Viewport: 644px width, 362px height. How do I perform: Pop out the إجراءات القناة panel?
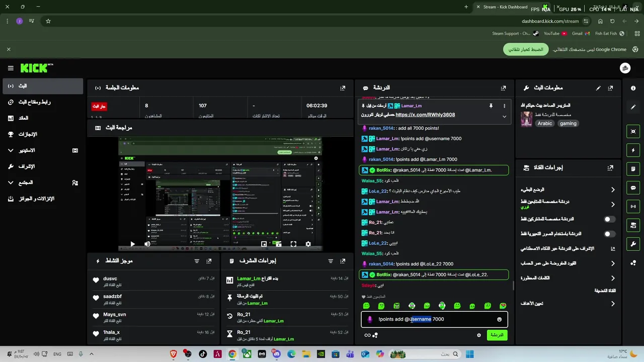[x=610, y=168]
